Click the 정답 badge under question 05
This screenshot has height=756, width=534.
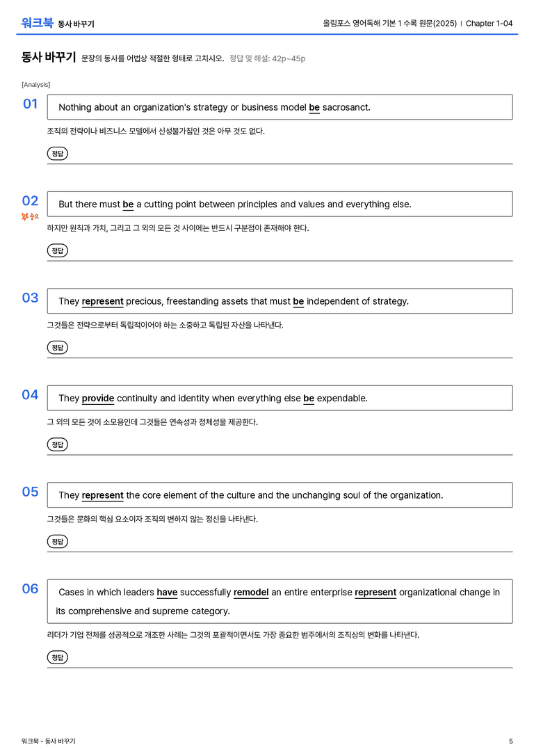coord(57,541)
